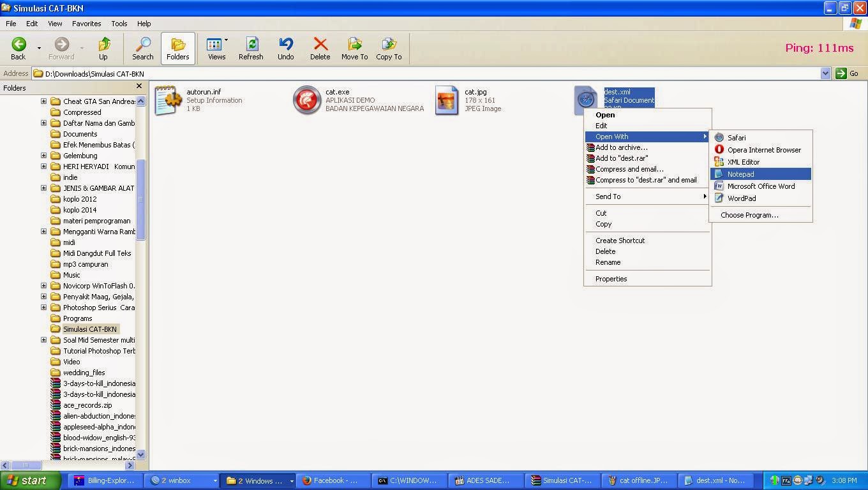Choose Cut in the context menu
The image size is (868, 490).
[648, 213]
